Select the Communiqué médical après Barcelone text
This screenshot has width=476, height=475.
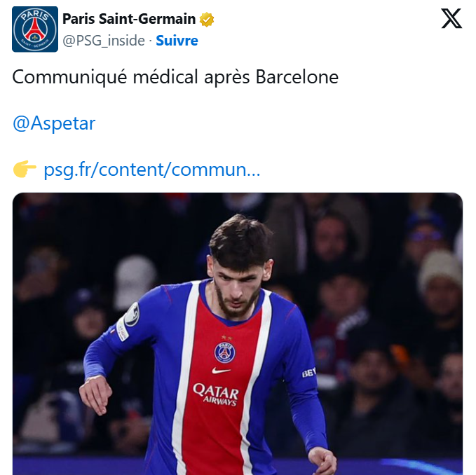175,77
